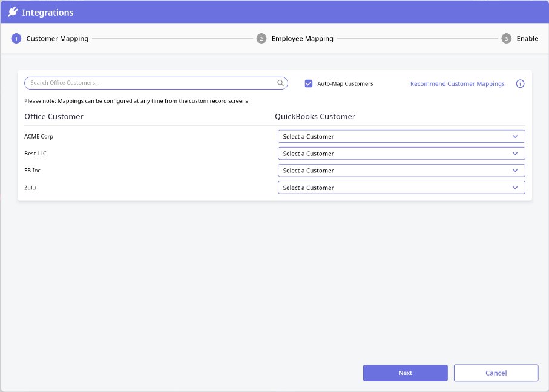
Task: Click step 1 circle icon
Action: click(16, 39)
